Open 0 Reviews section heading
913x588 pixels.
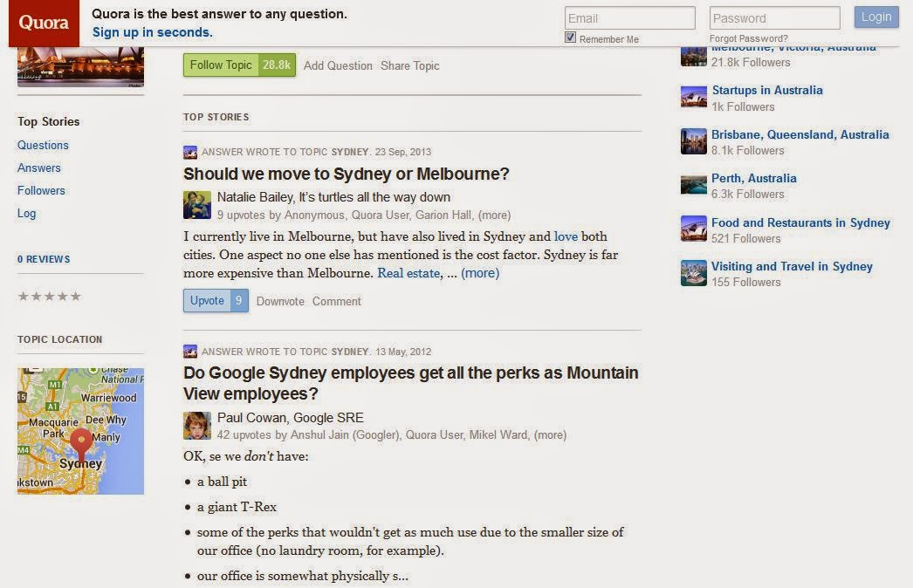click(x=44, y=259)
